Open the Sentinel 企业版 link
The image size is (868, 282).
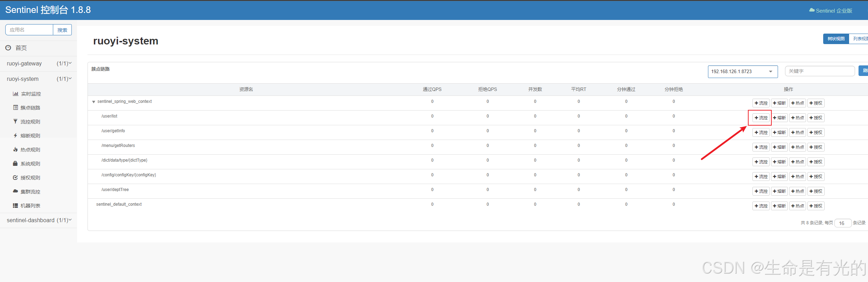[831, 10]
